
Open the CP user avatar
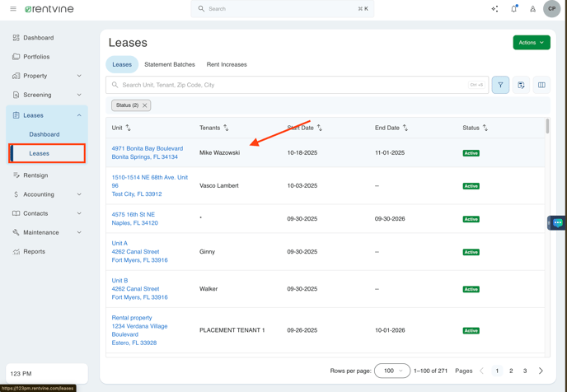click(x=552, y=9)
